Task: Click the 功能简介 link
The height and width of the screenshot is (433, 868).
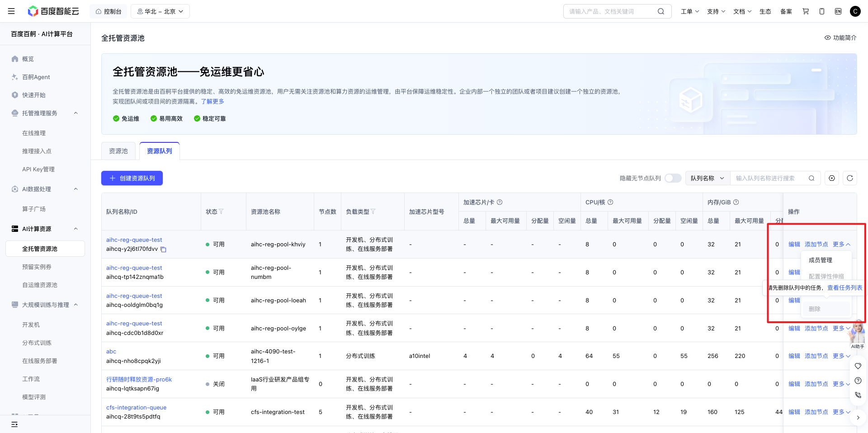Action: point(845,38)
